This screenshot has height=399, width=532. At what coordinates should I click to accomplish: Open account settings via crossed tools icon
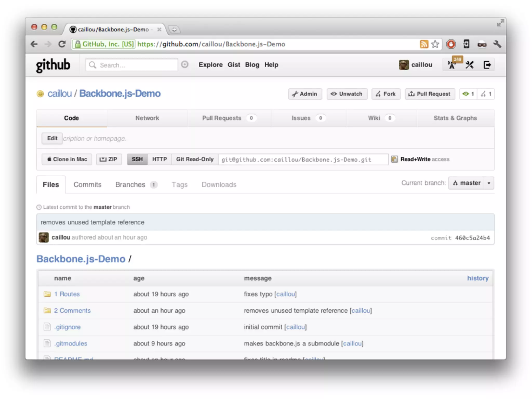tap(469, 65)
